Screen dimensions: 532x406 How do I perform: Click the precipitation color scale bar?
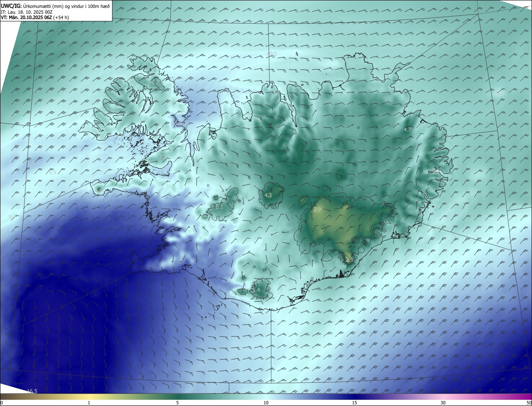266,396
